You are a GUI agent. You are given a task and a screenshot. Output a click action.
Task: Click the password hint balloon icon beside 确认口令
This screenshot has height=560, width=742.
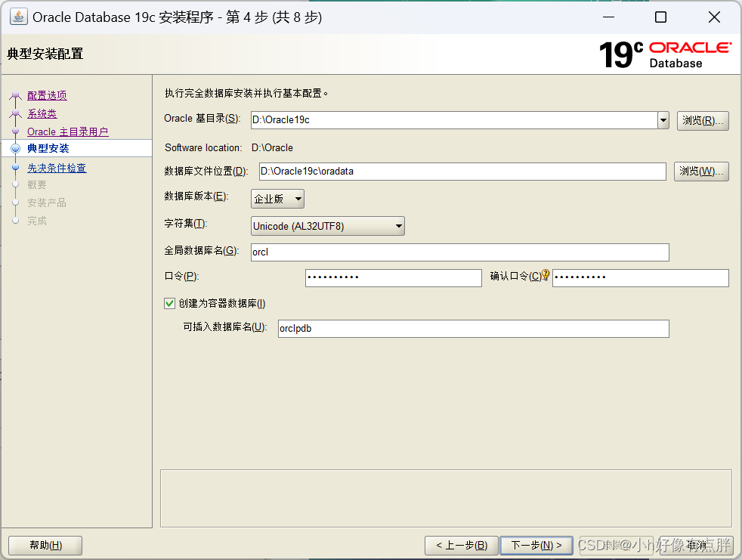[x=546, y=273]
